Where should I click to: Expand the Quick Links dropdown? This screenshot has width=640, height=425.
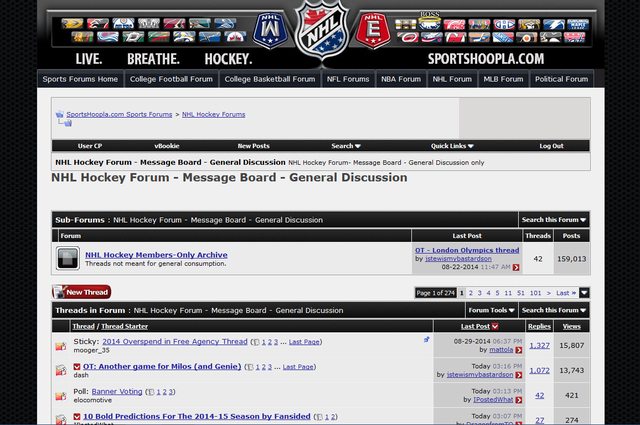coord(452,146)
